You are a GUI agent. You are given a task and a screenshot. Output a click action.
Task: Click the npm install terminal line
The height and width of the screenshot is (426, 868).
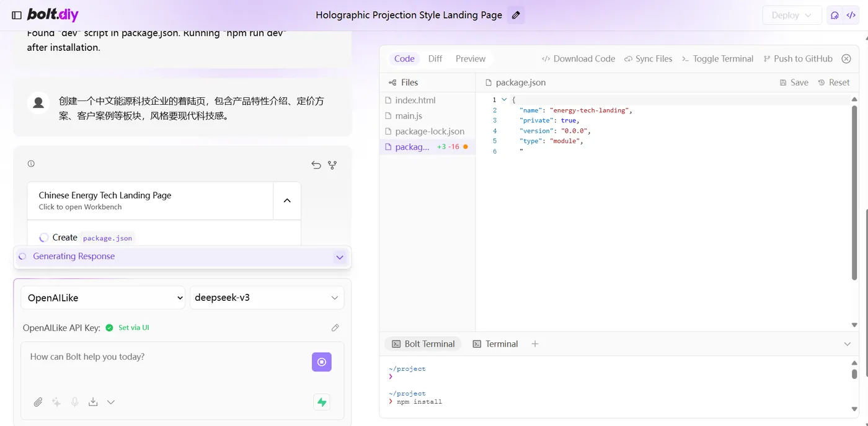click(419, 402)
